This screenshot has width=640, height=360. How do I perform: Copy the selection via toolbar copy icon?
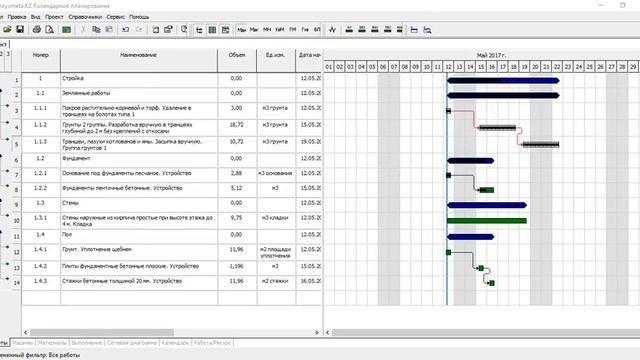pyautogui.click(x=96, y=29)
